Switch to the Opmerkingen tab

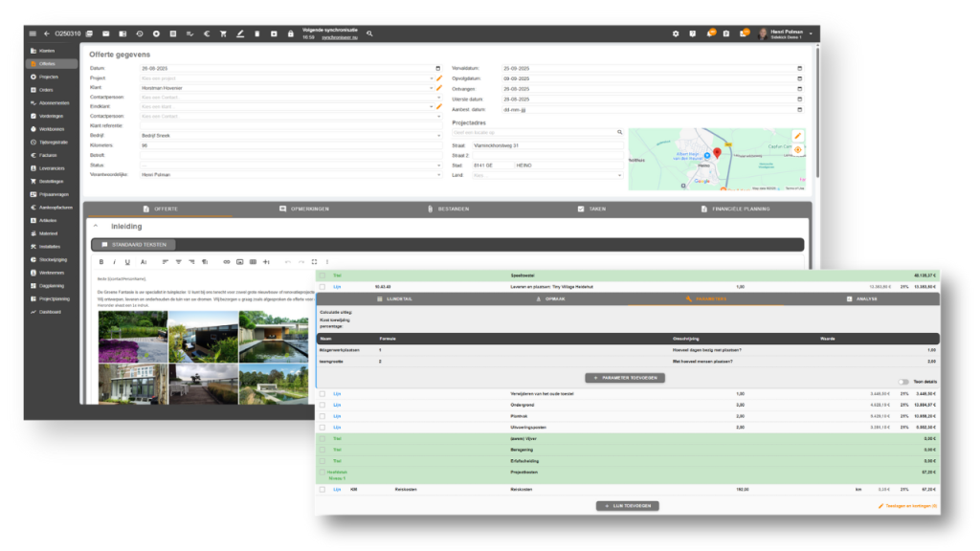(x=304, y=209)
